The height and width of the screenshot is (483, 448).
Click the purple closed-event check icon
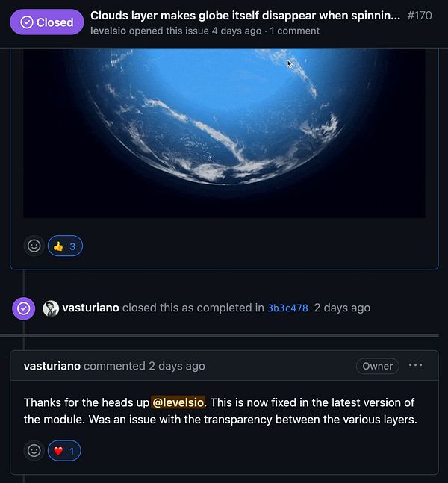pos(24,308)
